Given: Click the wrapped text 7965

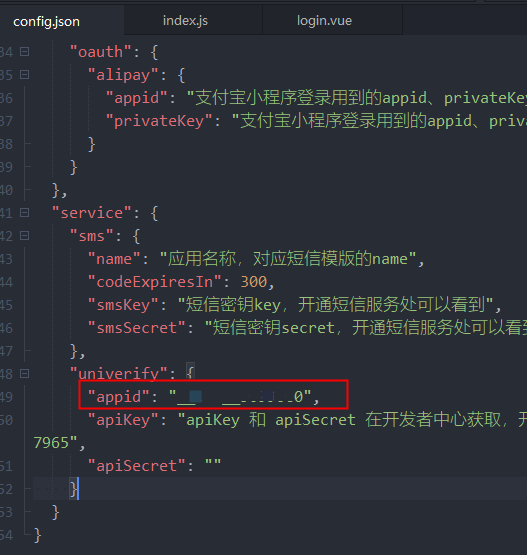Looking at the screenshot, I should click(x=51, y=443).
